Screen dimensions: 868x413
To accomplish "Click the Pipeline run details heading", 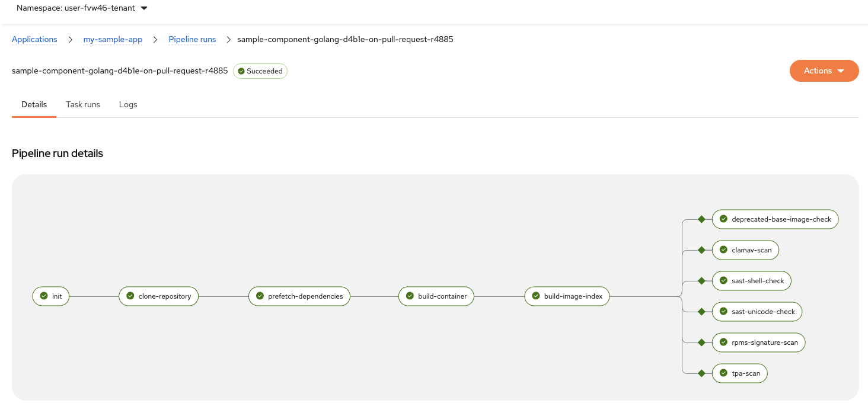I will 58,153.
